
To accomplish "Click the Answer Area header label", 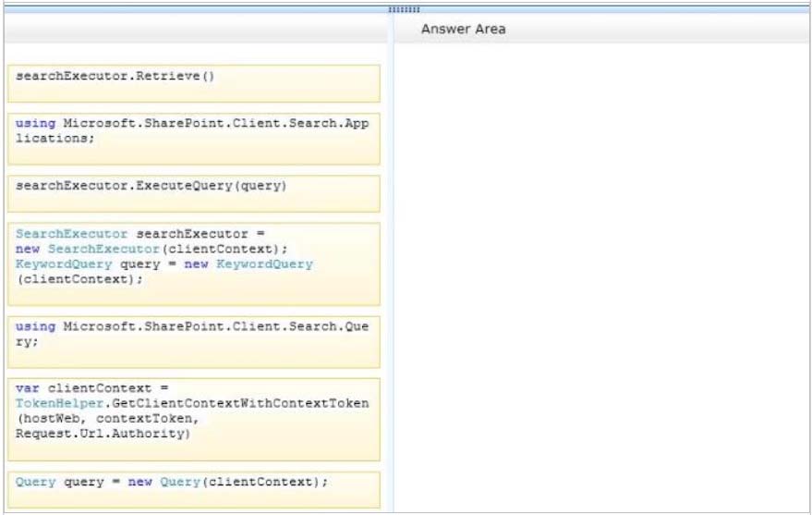I will pos(463,30).
